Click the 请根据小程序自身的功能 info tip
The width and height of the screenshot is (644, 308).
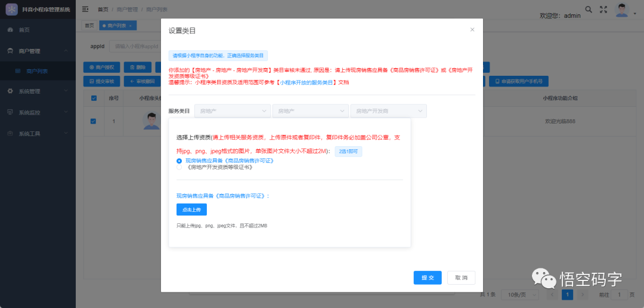pyautogui.click(x=218, y=55)
